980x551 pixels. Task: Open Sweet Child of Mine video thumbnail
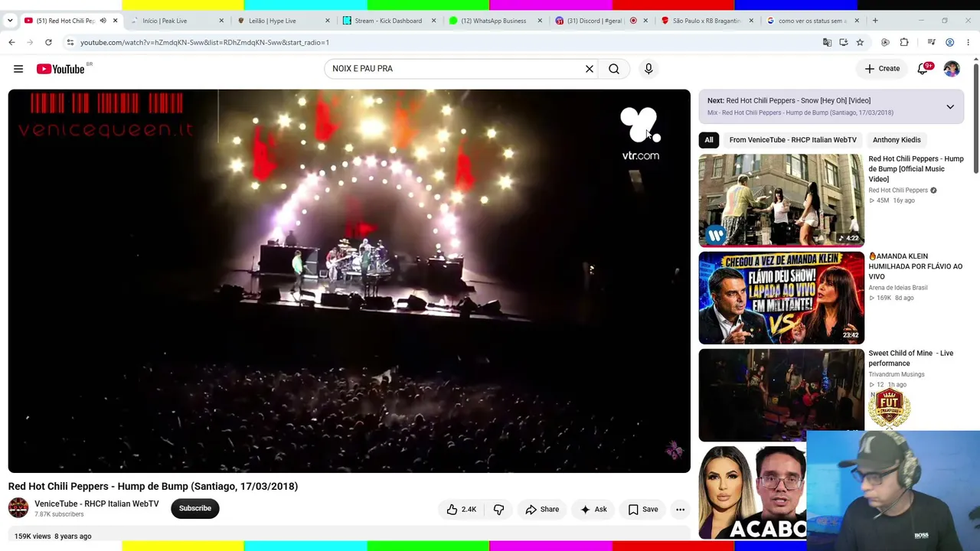pyautogui.click(x=781, y=395)
